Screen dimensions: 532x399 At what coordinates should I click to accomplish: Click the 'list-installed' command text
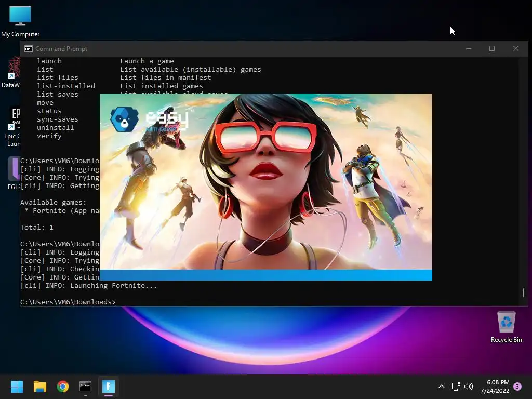66,86
